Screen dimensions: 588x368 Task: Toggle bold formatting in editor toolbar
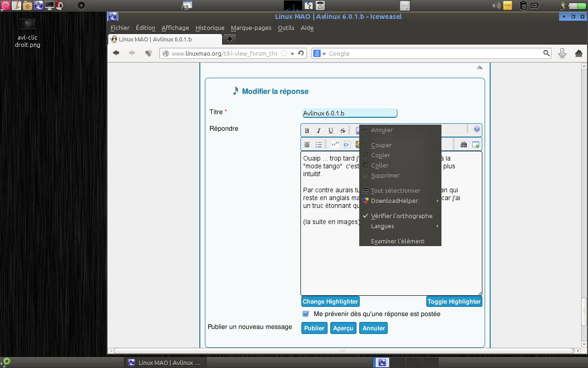[x=307, y=131]
